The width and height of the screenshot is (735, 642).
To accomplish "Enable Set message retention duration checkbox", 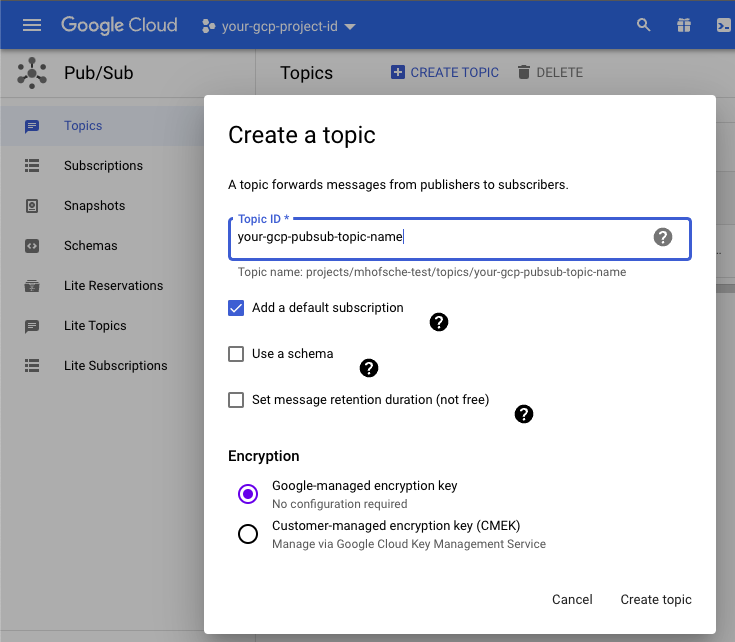I will [x=236, y=400].
